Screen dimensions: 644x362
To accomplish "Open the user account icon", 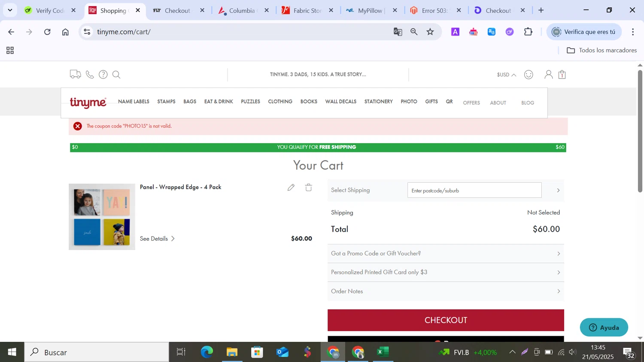I will pyautogui.click(x=548, y=74).
